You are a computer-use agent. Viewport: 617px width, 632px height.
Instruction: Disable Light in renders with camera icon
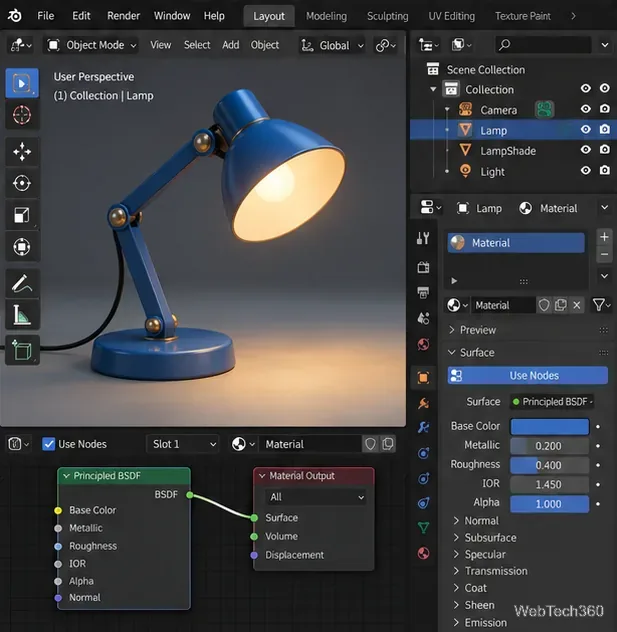point(605,170)
